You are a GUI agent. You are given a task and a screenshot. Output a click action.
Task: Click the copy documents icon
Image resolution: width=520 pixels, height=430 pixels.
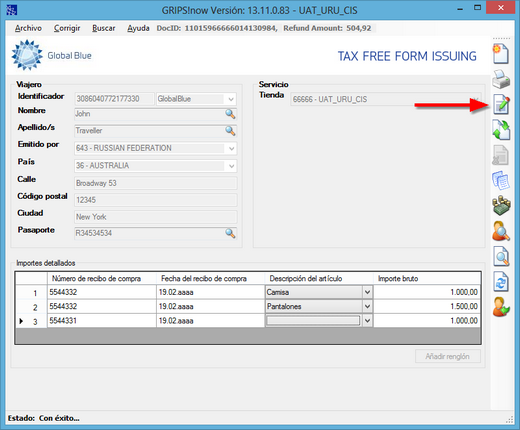(x=501, y=180)
